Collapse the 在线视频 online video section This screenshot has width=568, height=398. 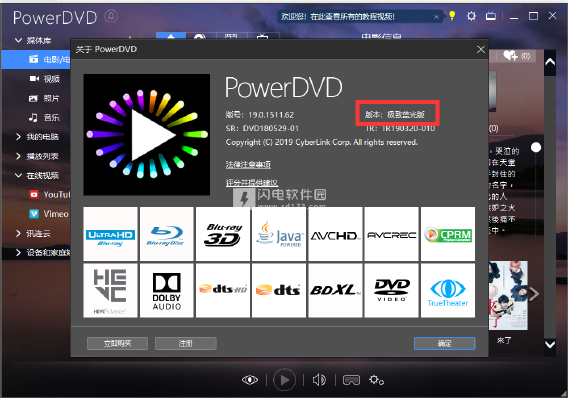[18, 176]
